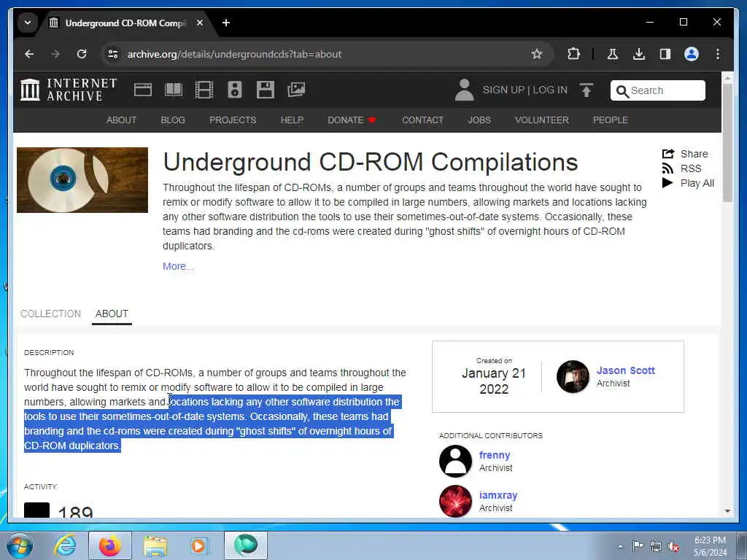Go back with the browser back arrow
The height and width of the screenshot is (560, 747).
pyautogui.click(x=29, y=54)
